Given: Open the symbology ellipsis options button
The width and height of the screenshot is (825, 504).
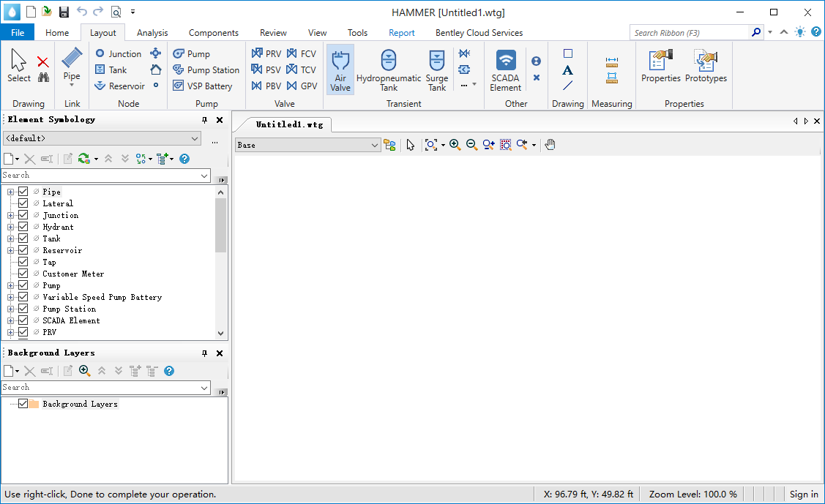Looking at the screenshot, I should pyautogui.click(x=214, y=143).
